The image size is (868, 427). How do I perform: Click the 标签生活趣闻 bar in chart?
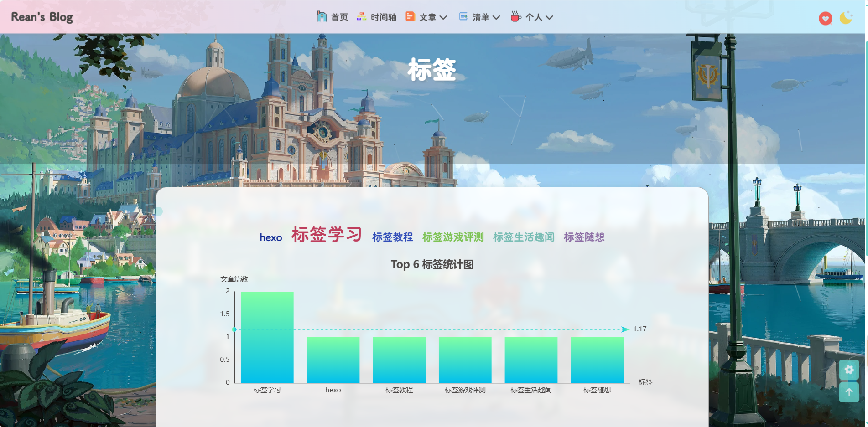click(x=531, y=360)
